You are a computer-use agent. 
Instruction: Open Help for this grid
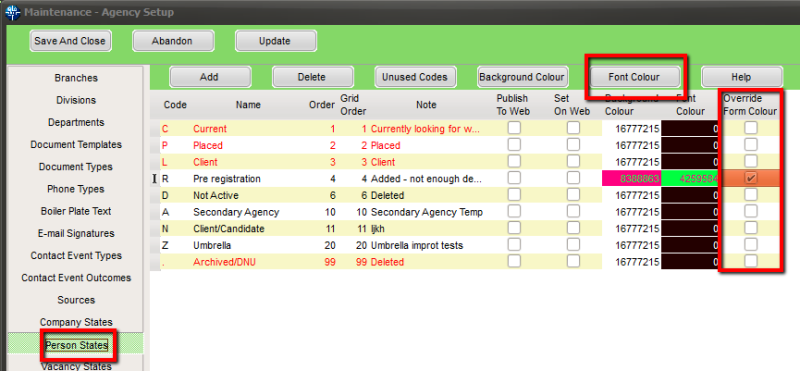point(741,77)
